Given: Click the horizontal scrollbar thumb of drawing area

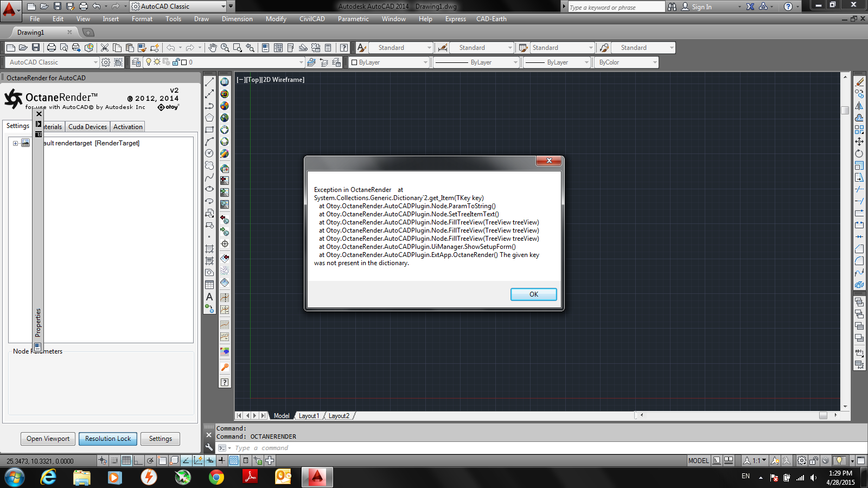Looking at the screenshot, I should point(823,415).
